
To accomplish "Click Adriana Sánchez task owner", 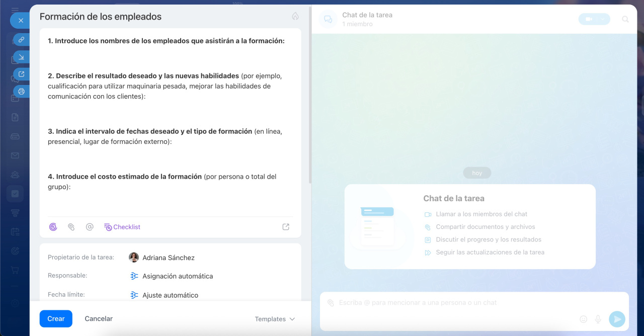I will 168,258.
